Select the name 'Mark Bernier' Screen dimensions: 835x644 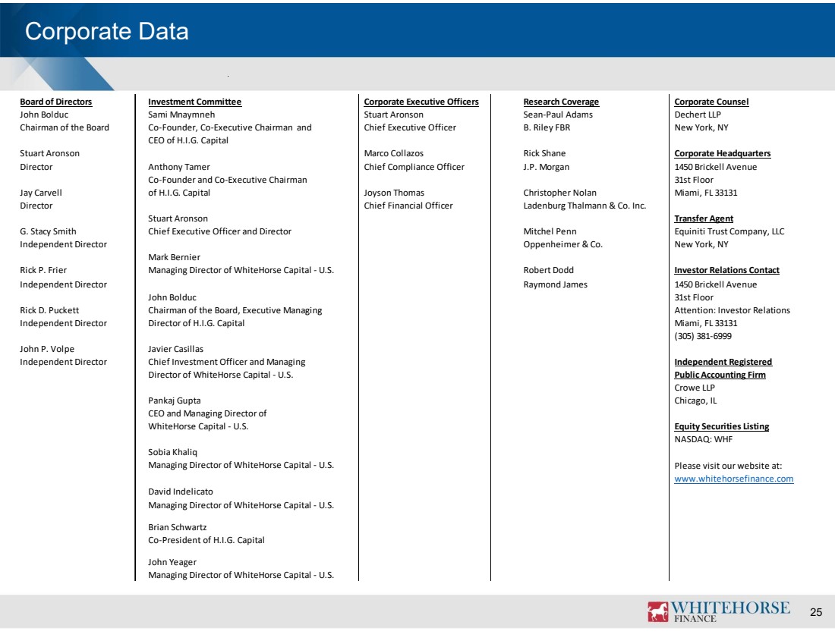pos(174,258)
